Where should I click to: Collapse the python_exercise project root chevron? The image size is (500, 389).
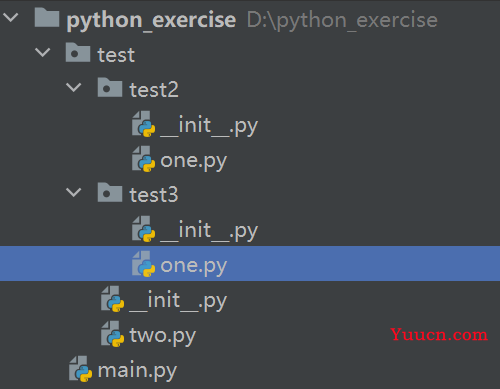pyautogui.click(x=11, y=17)
